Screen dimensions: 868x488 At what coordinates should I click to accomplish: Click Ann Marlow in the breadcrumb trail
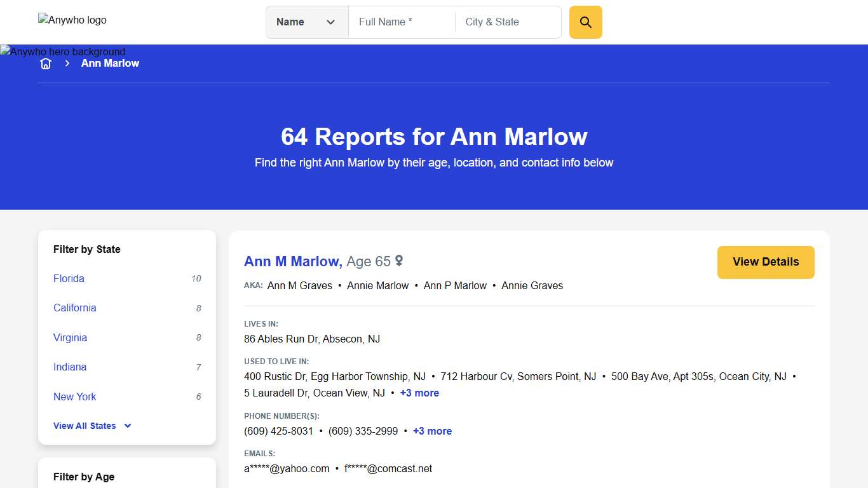(x=110, y=63)
